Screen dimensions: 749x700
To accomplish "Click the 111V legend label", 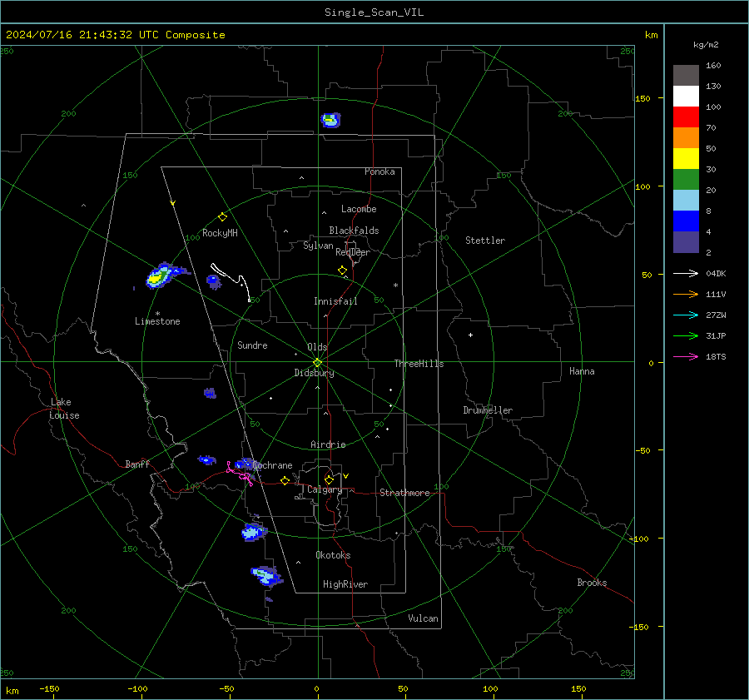I will coord(716,295).
